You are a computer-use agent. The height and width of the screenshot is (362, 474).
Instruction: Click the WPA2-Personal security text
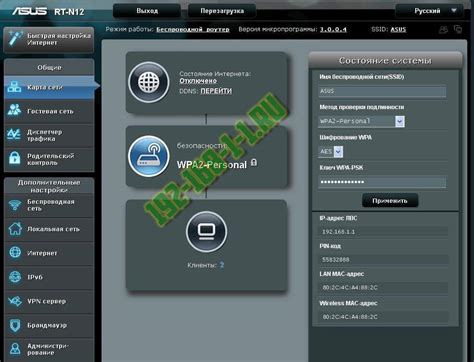(212, 165)
